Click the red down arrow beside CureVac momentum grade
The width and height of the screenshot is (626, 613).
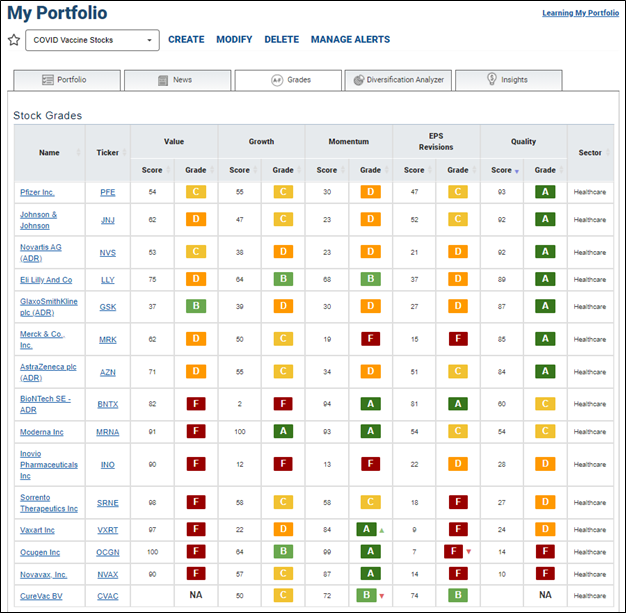pyautogui.click(x=382, y=596)
